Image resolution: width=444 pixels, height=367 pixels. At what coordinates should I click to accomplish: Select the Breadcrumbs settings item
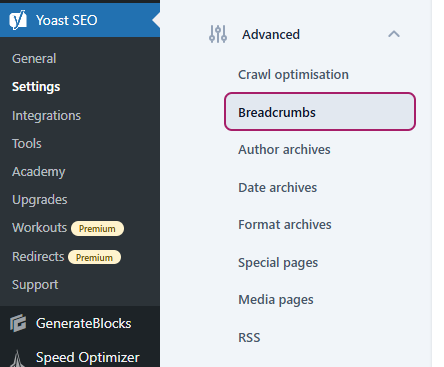point(320,112)
